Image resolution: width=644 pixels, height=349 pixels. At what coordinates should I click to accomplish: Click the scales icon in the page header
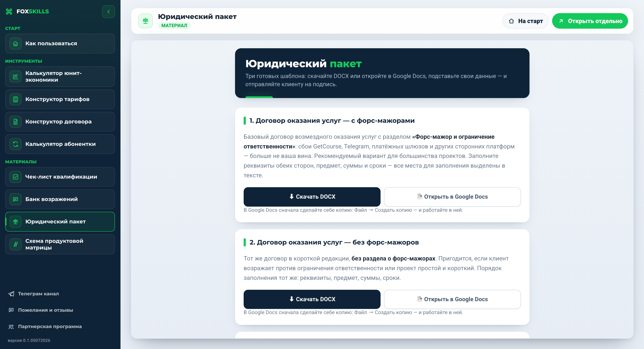pos(146,21)
